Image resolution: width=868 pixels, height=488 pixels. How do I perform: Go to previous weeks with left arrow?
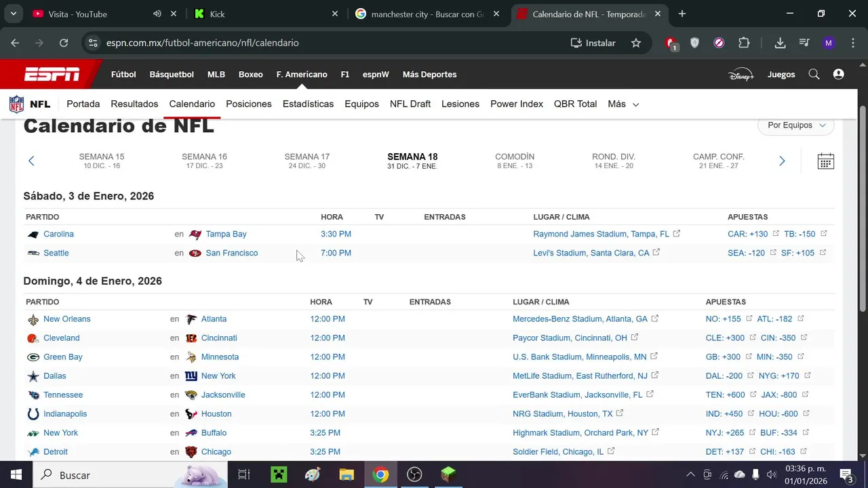point(31,161)
